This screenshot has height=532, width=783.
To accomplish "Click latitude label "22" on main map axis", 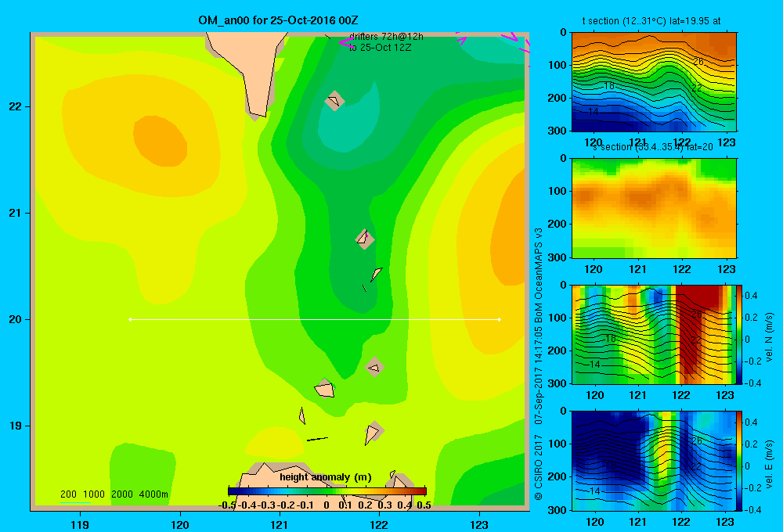I will pos(15,106).
